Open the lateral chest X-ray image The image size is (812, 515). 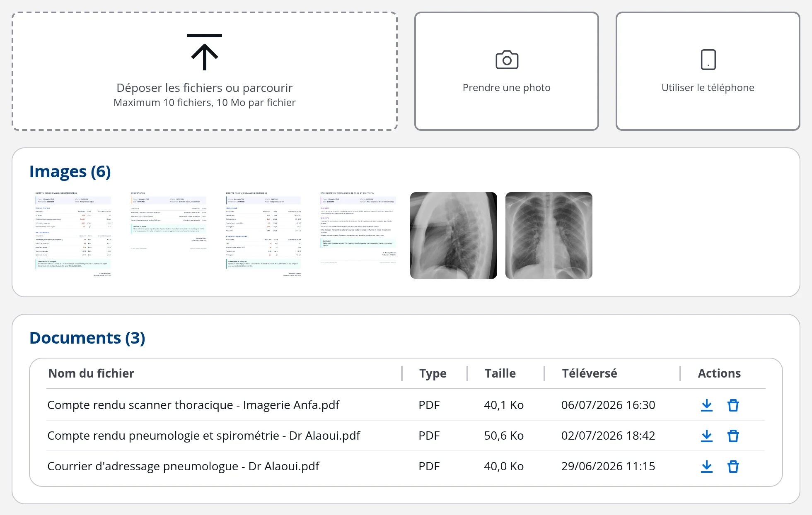(454, 235)
